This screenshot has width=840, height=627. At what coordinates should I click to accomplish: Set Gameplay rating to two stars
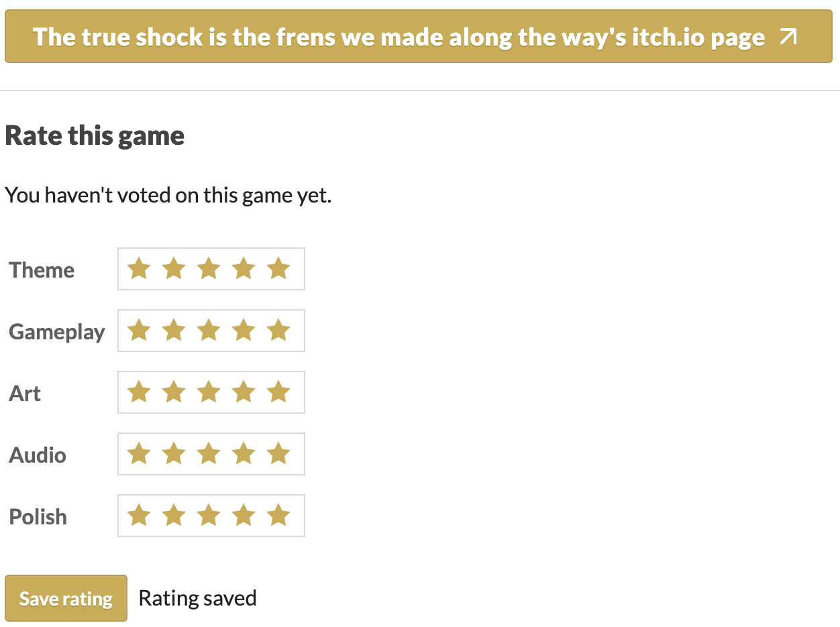point(174,331)
